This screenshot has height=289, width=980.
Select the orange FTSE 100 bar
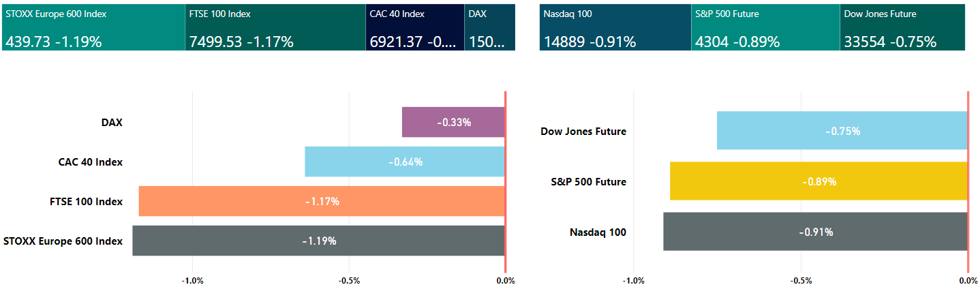pos(322,201)
